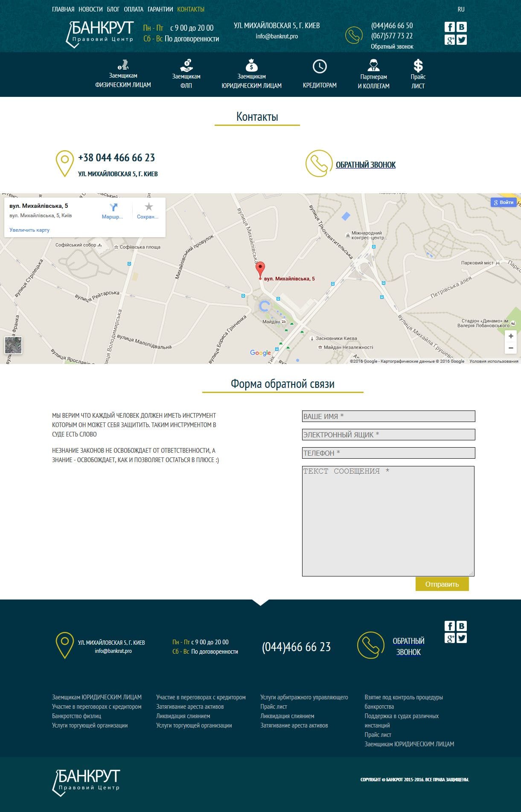The width and height of the screenshot is (521, 812).
Task: Open the RU language selector
Action: pyautogui.click(x=461, y=9)
